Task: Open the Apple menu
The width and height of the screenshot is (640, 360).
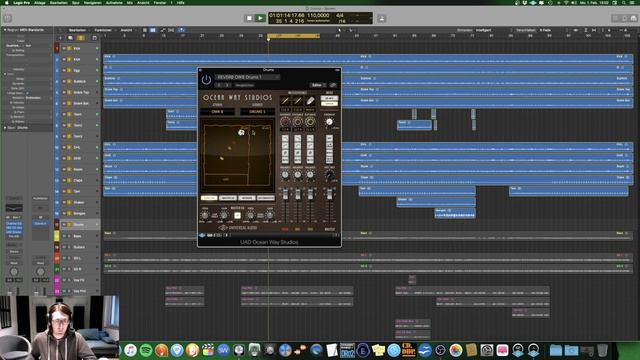Action: click(7, 2)
